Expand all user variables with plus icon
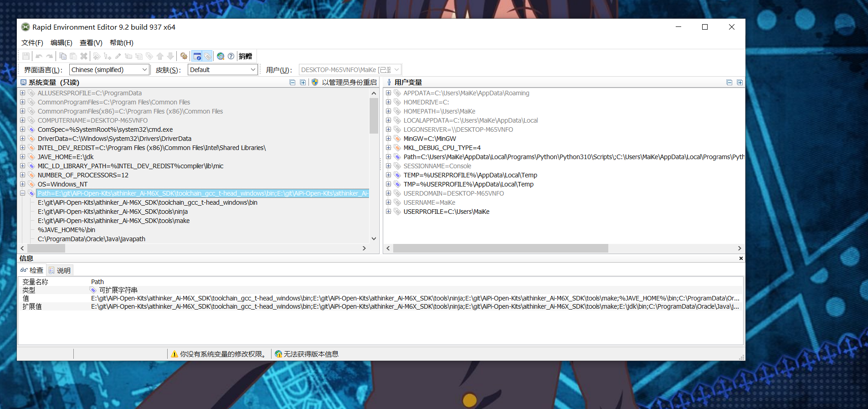The image size is (868, 409). [740, 83]
